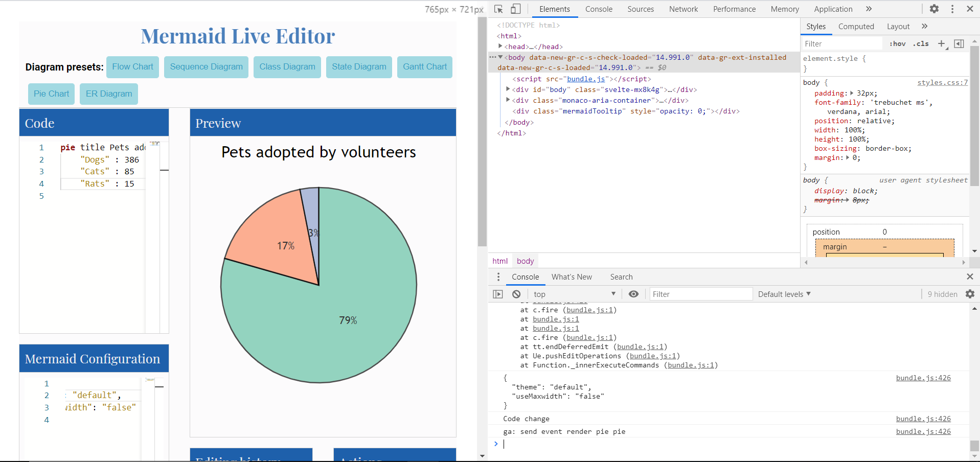Toggle the .cls element classes button
The image size is (980, 462).
921,44
